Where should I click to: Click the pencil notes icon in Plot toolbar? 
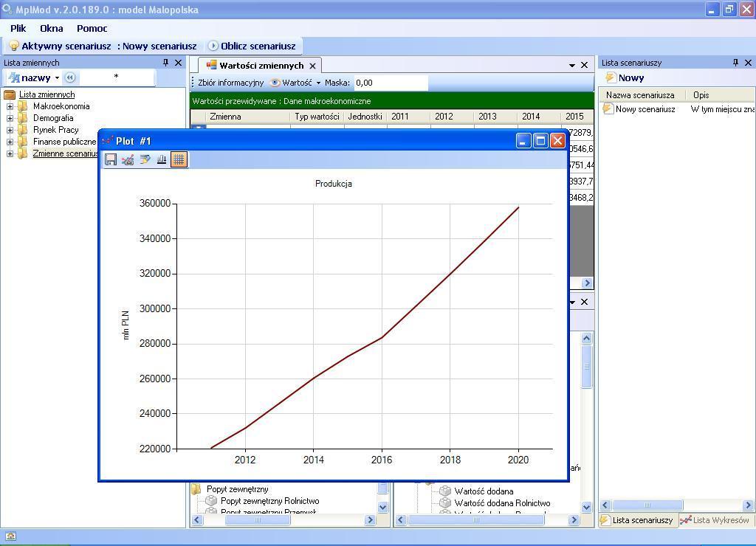coord(145,159)
